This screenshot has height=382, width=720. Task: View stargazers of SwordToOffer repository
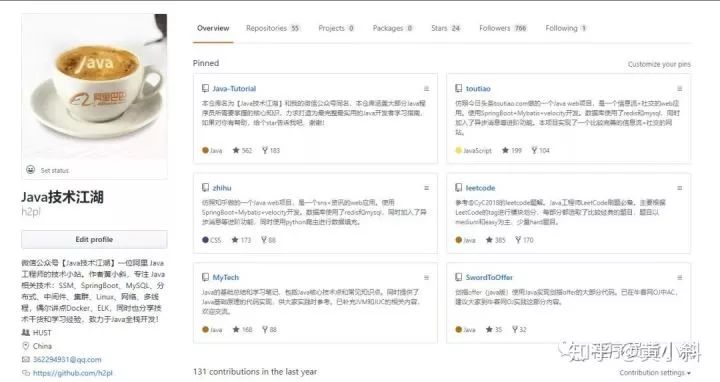(x=494, y=329)
